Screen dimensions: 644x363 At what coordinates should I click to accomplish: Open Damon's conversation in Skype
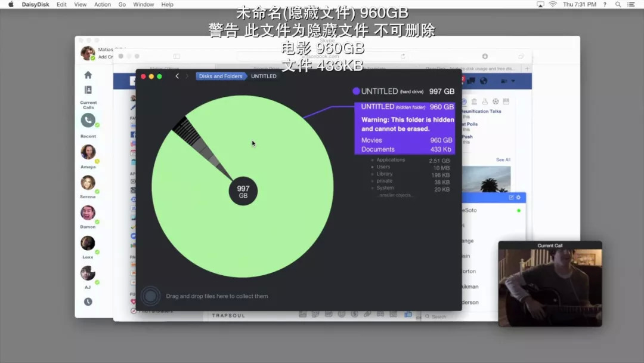tap(88, 213)
